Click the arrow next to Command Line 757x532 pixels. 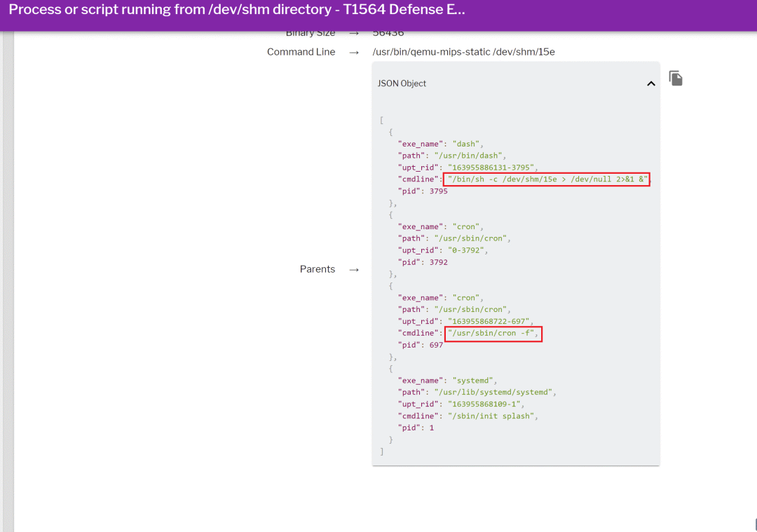click(x=354, y=52)
